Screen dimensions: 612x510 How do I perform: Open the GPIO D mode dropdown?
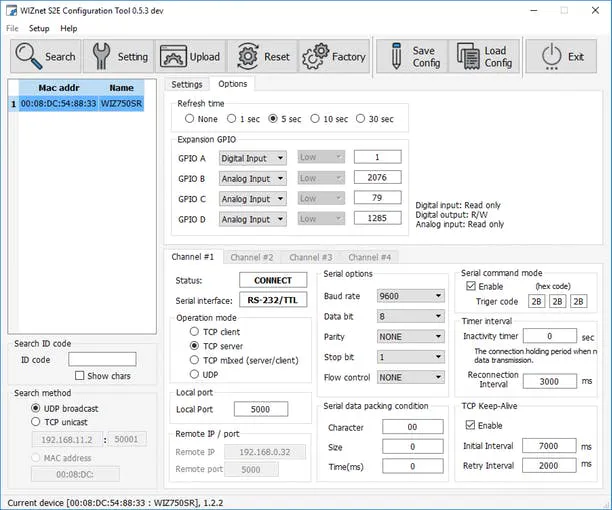click(x=253, y=219)
